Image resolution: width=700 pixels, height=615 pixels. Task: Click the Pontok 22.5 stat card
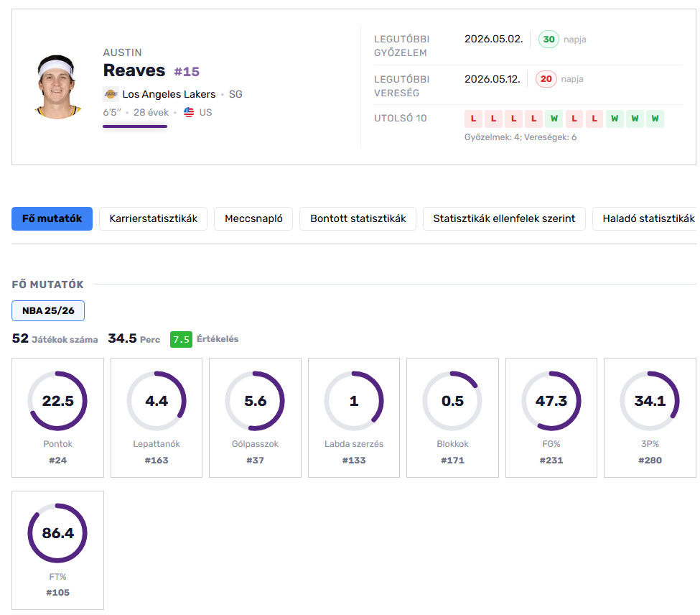tap(57, 417)
